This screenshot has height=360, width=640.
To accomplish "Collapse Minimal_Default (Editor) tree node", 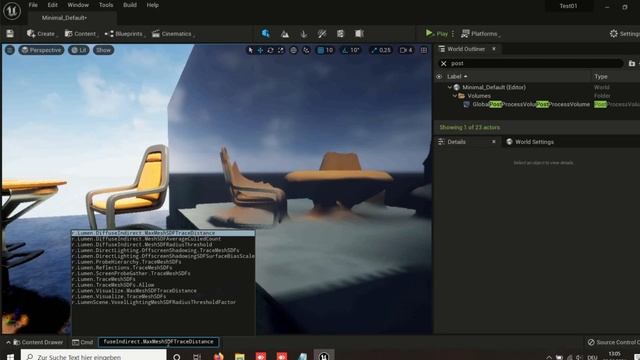I will [450, 87].
